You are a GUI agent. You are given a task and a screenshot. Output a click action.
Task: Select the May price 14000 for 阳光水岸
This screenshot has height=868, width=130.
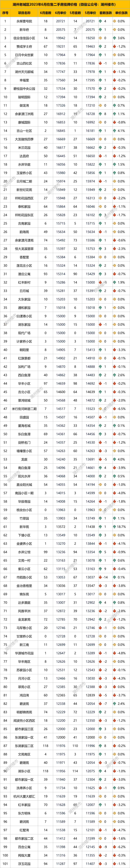90,476
